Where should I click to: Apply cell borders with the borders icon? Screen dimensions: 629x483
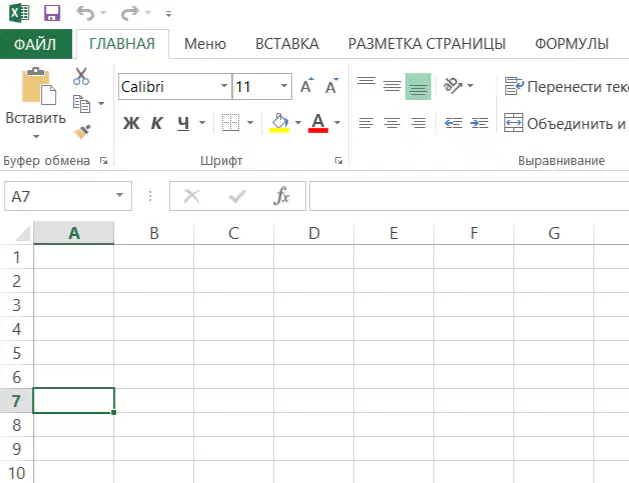point(231,122)
